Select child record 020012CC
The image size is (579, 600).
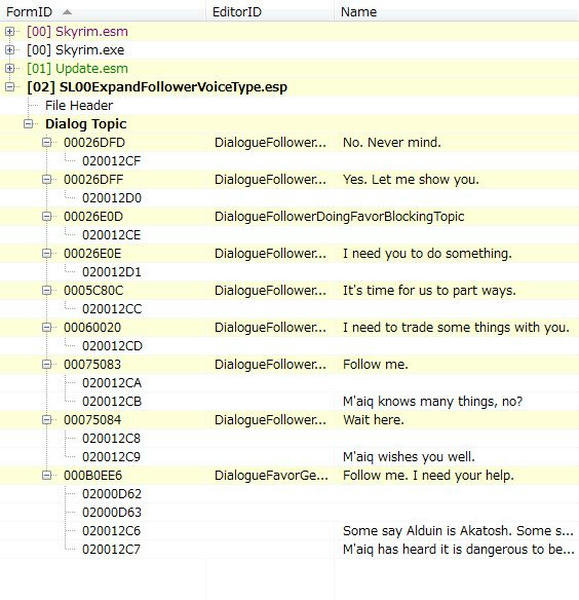(x=112, y=309)
